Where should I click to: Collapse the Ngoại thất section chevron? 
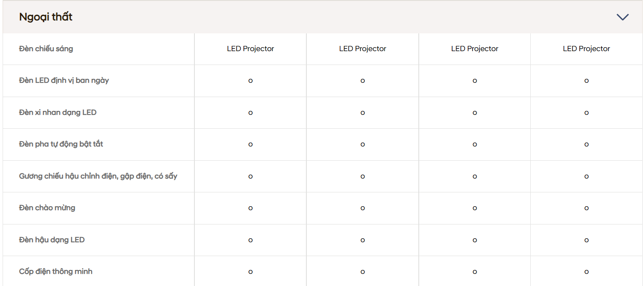tap(623, 17)
